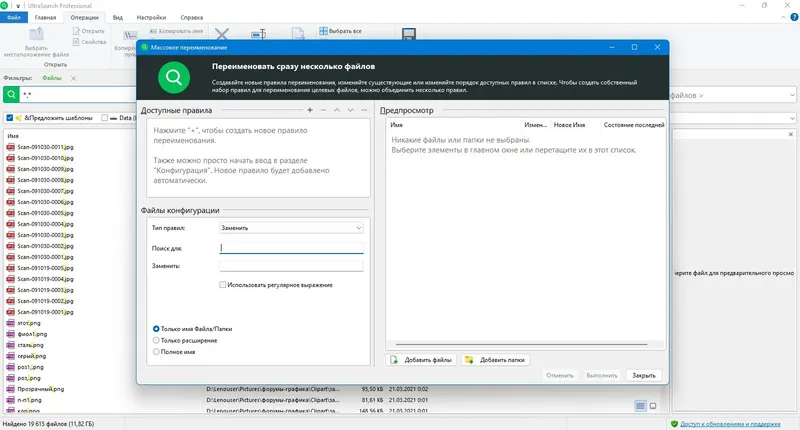
Task: Click the 'Измен...' column header in preview
Action: (535, 125)
